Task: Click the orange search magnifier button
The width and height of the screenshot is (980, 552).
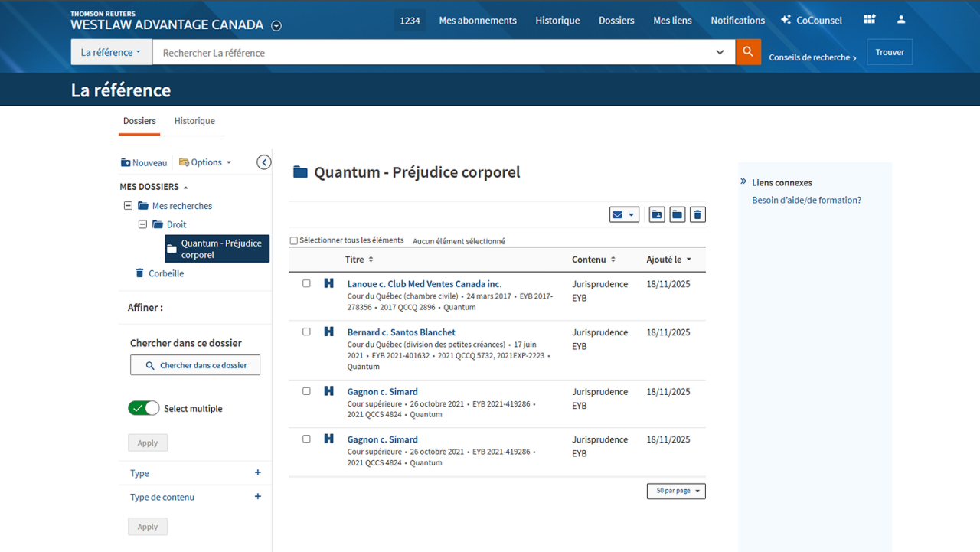Action: [x=748, y=52]
